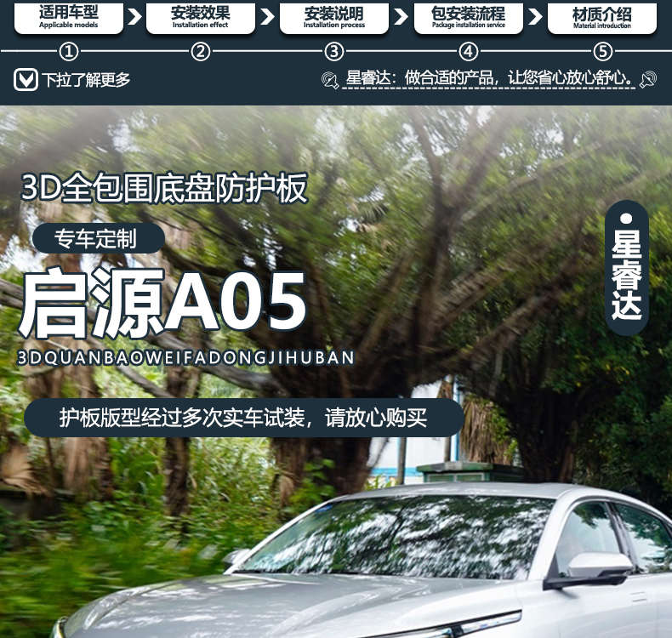Click the arrow between 包安装流程 and 材质介绍
672x638 pixels.
click(x=535, y=17)
